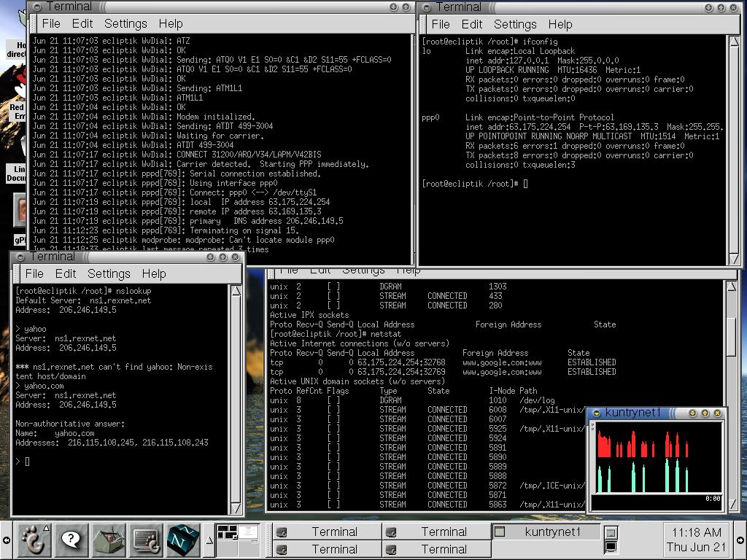Switch to kuntrynet1 in the taskbar
747x560 pixels.
click(547, 532)
